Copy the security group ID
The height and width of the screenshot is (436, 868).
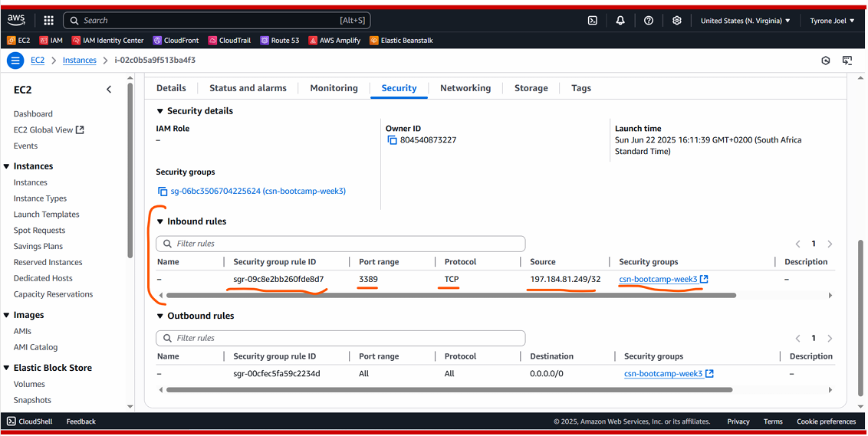coord(162,192)
